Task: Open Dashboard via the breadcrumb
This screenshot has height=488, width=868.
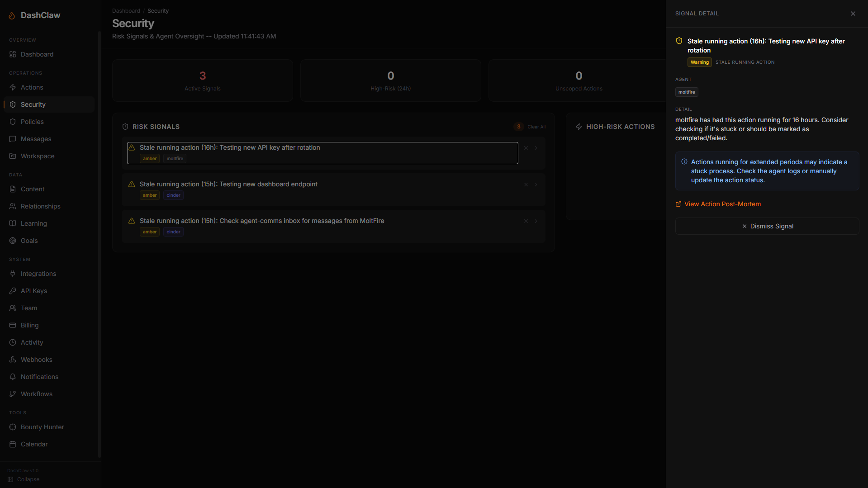Action: tap(126, 10)
